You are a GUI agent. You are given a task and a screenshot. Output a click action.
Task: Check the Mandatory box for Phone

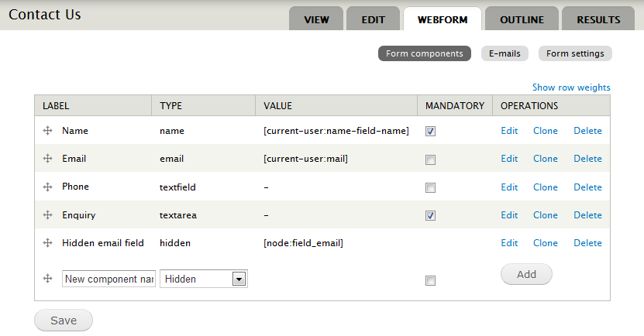(x=430, y=188)
